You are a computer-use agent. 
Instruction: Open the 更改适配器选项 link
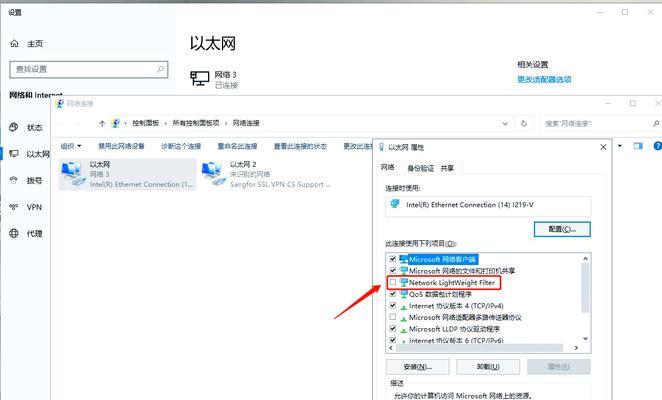[x=544, y=79]
